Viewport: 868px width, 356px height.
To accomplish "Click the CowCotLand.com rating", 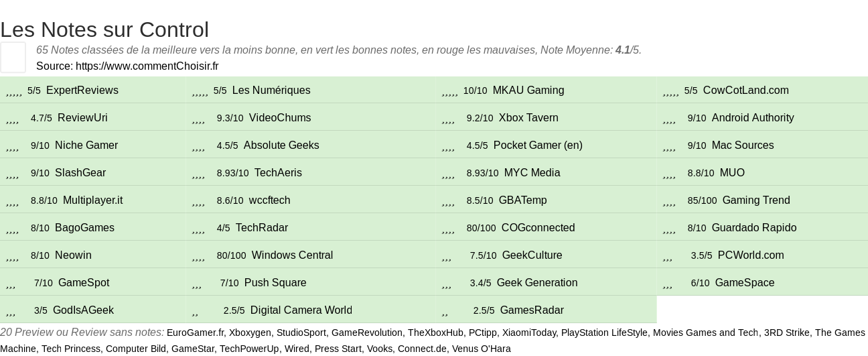I will coord(762,90).
